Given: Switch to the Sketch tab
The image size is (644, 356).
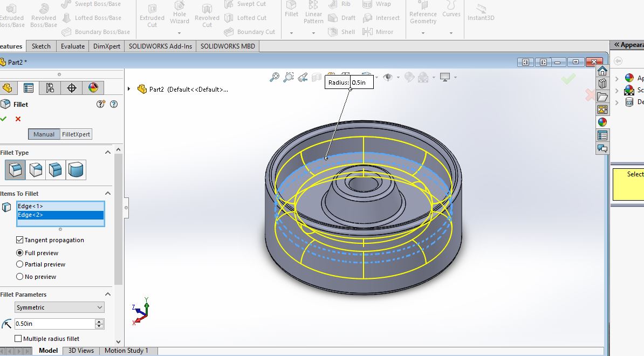Looking at the screenshot, I should coord(41,46).
